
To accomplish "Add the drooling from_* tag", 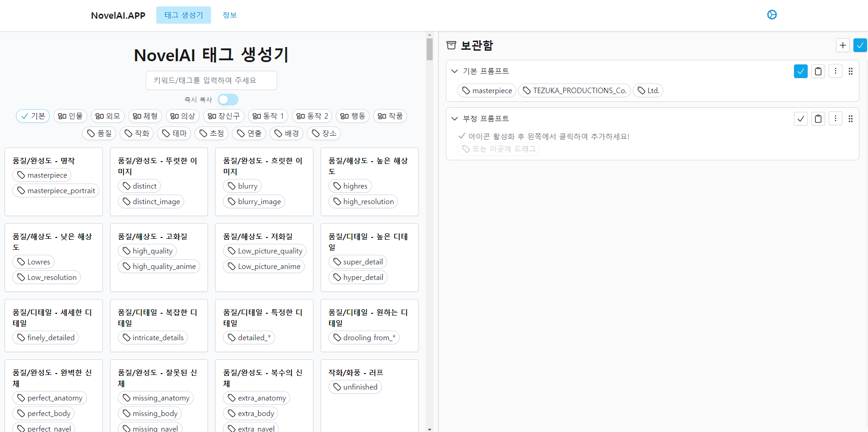I will [364, 337].
